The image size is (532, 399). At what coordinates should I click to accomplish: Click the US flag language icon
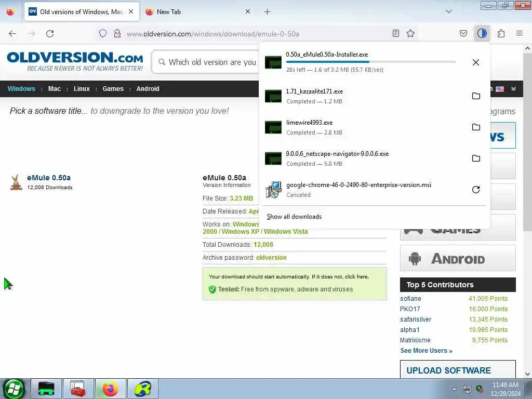click(499, 89)
